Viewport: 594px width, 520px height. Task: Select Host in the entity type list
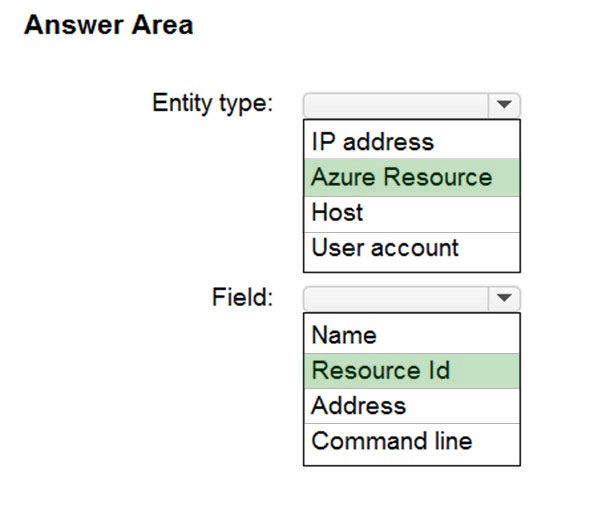[412, 214]
